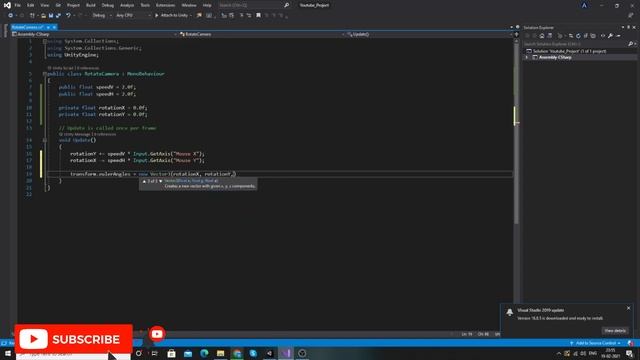Toggle Show All Files in Solution Explorer
Viewport: 640px width, 360px height.
593,36
